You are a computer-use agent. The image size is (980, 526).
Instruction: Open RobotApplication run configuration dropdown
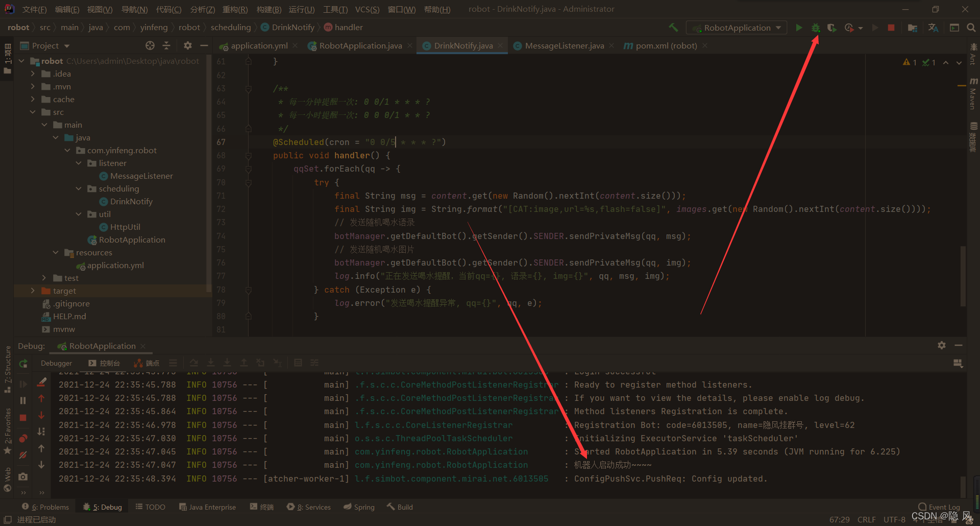[736, 28]
